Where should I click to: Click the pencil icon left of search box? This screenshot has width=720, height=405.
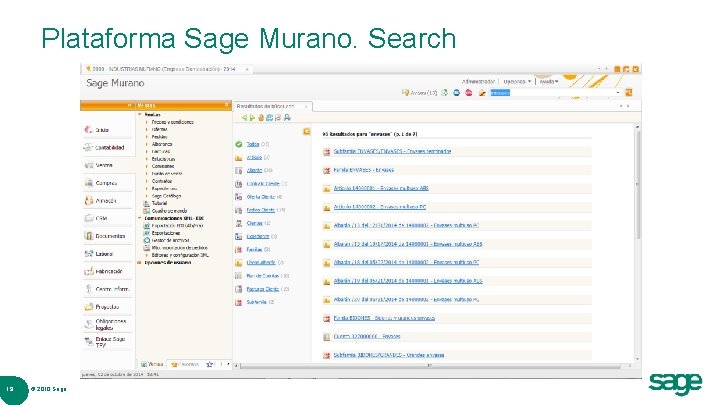pyautogui.click(x=482, y=93)
